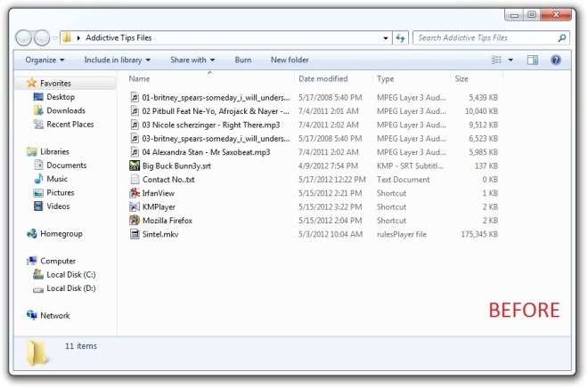Click the Downloads folder icon in sidebar

point(38,110)
